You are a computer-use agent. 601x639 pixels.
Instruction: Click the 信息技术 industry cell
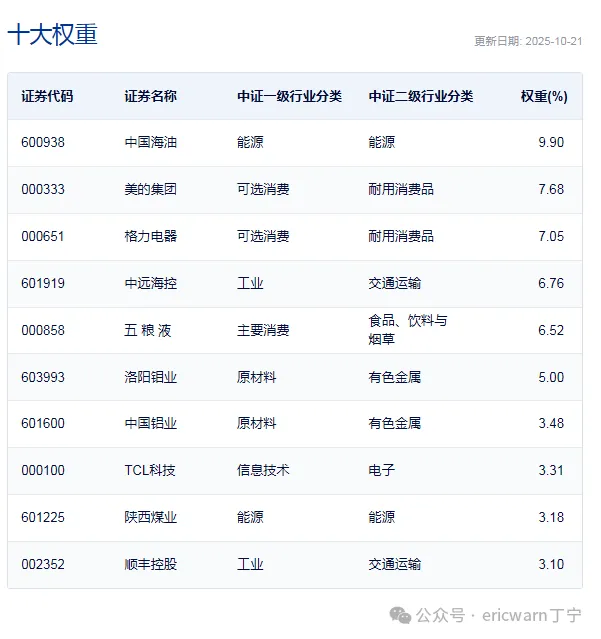tap(263, 470)
